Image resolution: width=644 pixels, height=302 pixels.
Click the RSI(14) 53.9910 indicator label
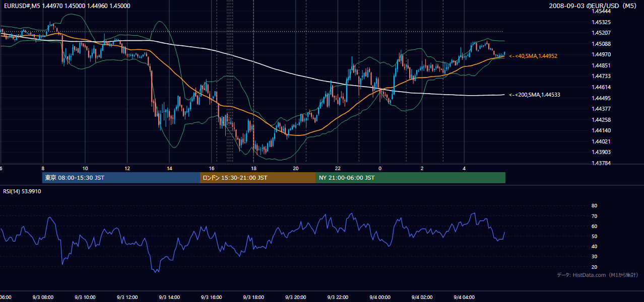[22, 191]
